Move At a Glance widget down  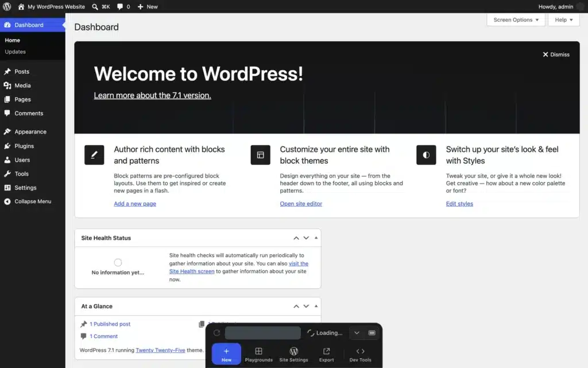click(306, 306)
